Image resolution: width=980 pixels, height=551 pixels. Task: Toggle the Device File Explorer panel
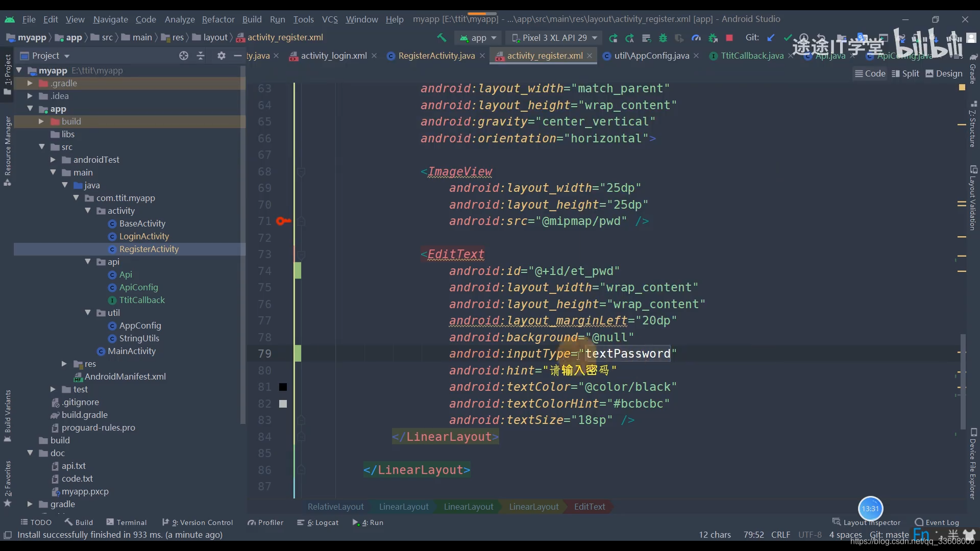973,463
